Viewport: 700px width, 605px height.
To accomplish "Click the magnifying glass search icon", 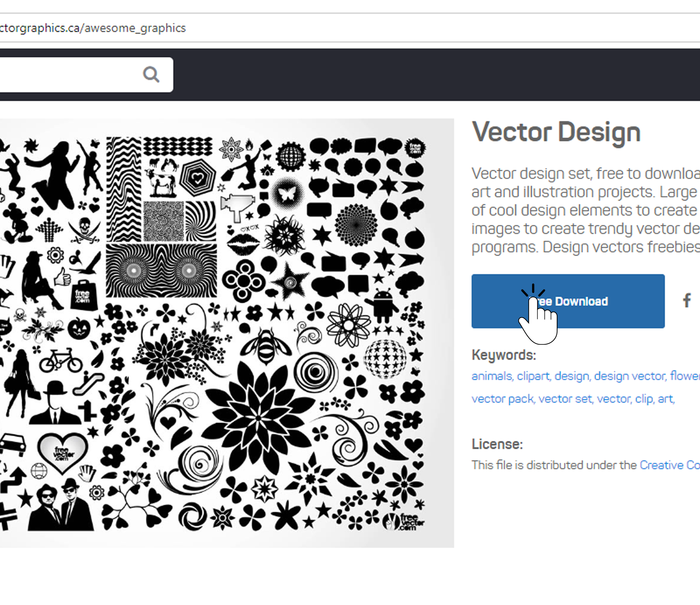I will coord(151,75).
